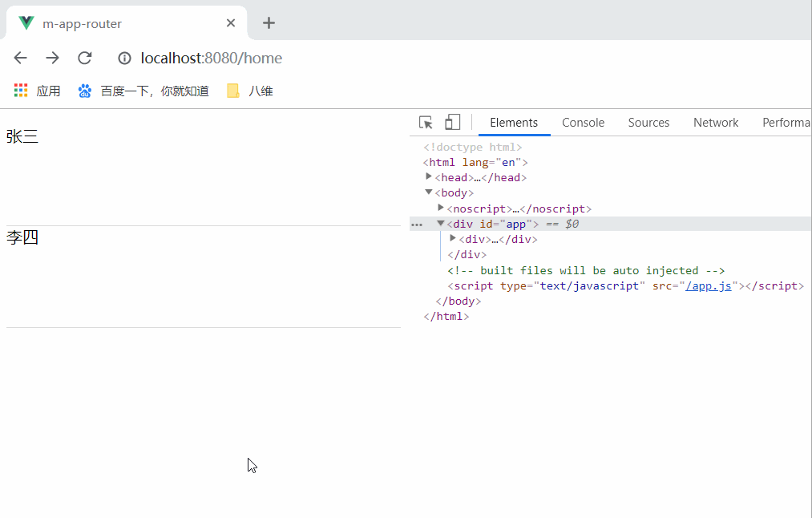Switch to the Network tab

[716, 123]
